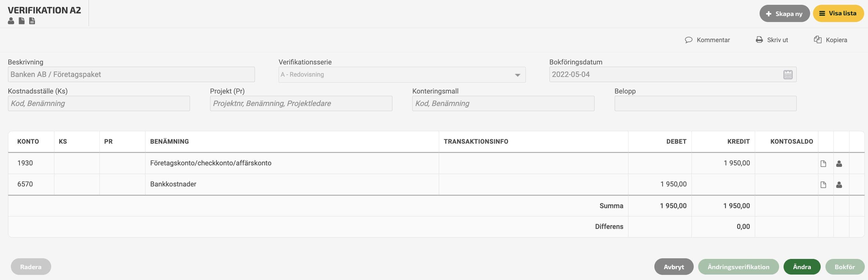
Task: Show the list with Visa lista
Action: pos(838,13)
